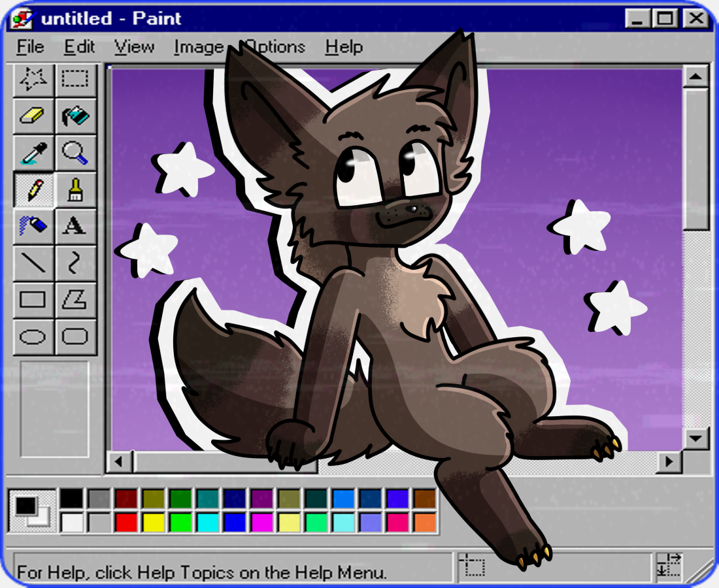Pick the Ellipse shape tool
Screen dimensions: 719x588
click(x=33, y=337)
